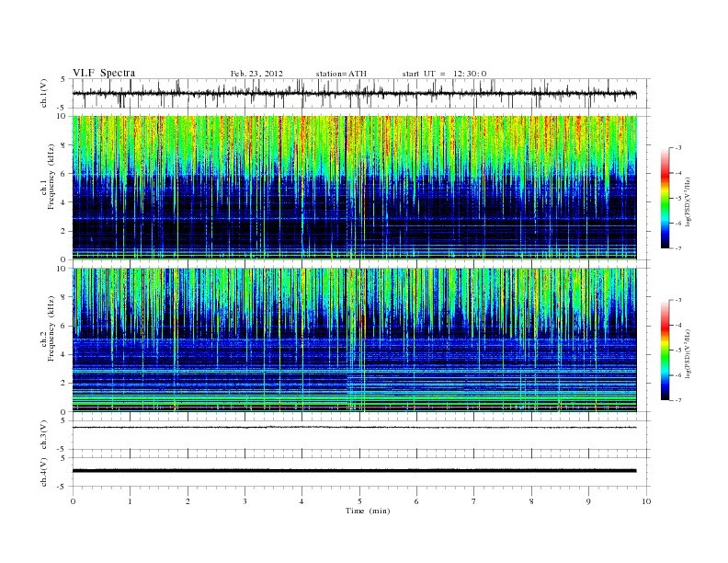This screenshot has height=563, width=728.
Task: Click the time axis tick label '10'
Action: (646, 501)
